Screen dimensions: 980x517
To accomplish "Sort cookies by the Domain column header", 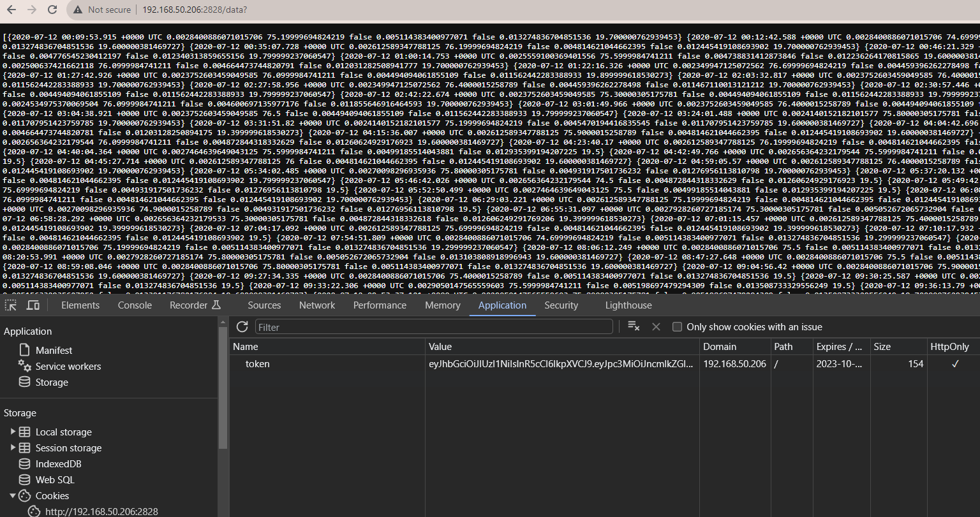I will (x=720, y=347).
